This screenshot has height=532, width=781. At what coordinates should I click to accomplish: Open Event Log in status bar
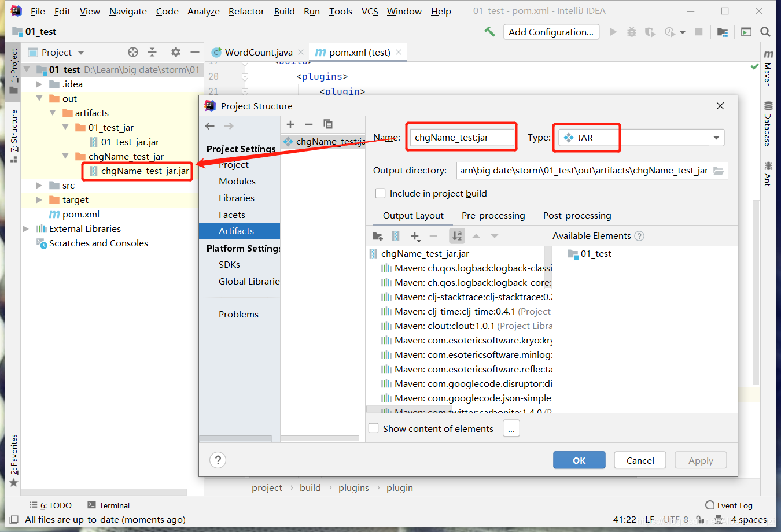click(x=729, y=505)
